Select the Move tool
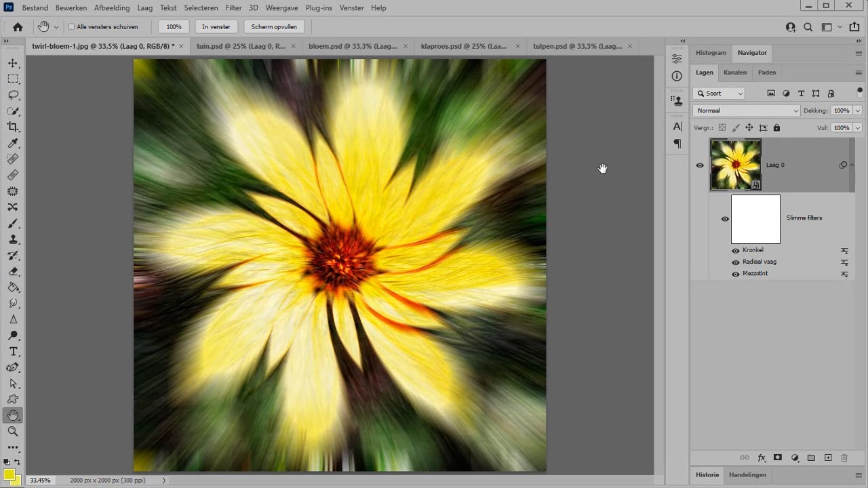868x488 pixels. 13,63
